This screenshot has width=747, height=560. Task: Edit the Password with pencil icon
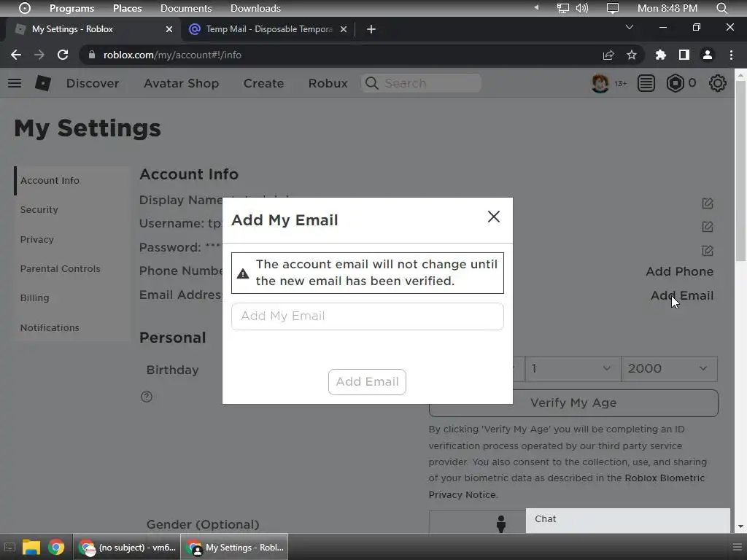coord(708,251)
